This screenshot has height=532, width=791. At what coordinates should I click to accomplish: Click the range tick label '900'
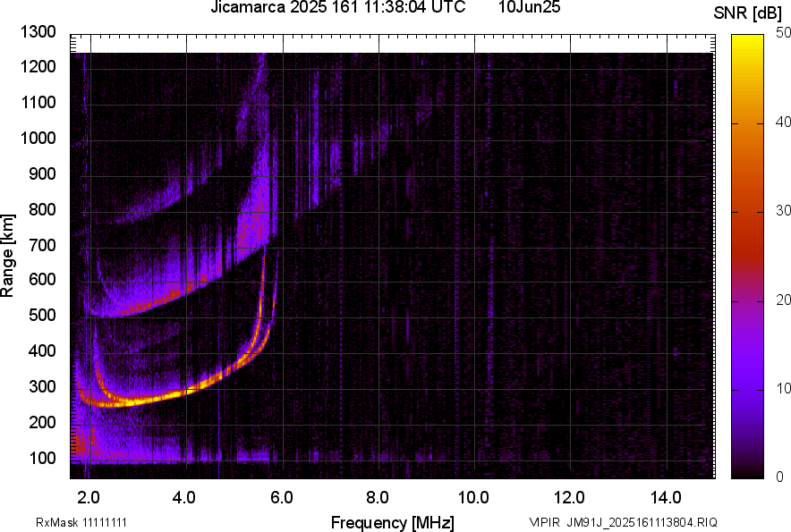click(x=42, y=173)
